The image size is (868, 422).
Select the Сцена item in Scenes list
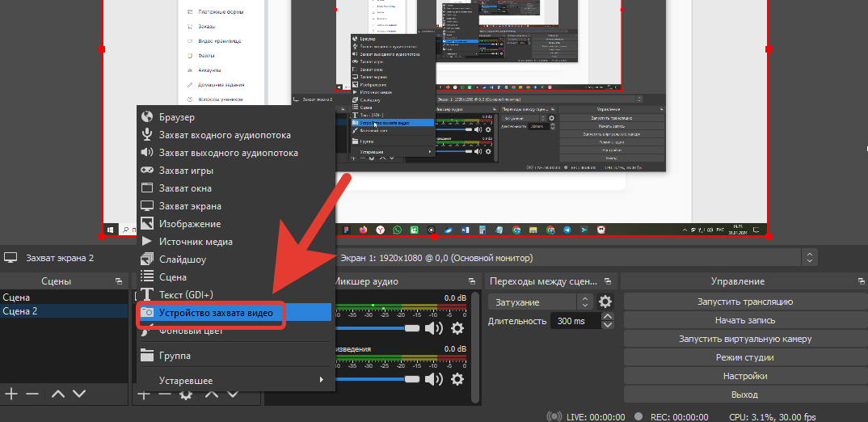pos(16,298)
